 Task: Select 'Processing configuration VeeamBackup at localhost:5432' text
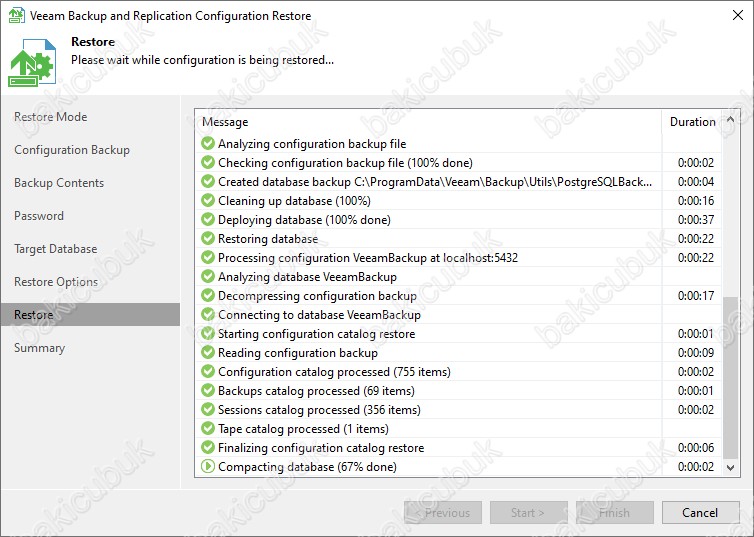click(x=368, y=258)
